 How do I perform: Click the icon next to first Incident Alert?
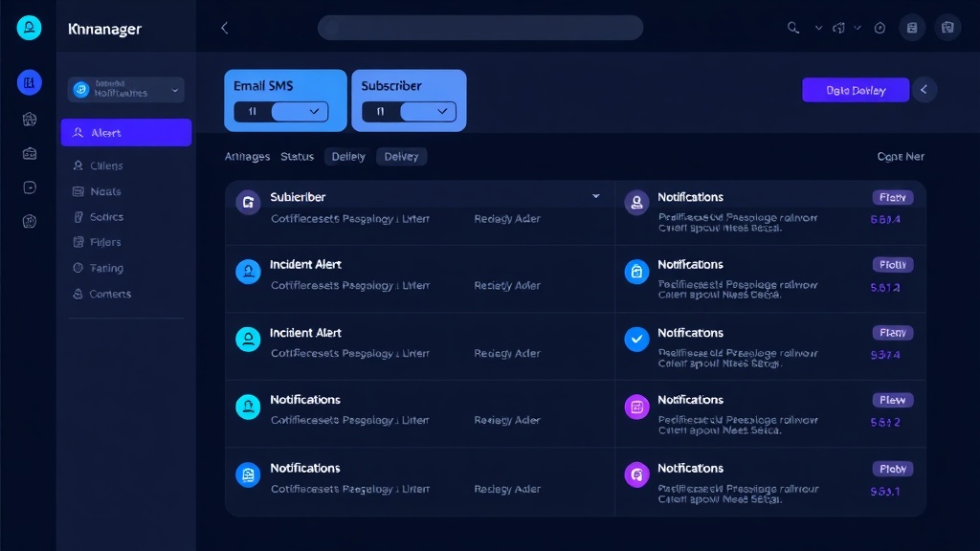[x=248, y=272]
